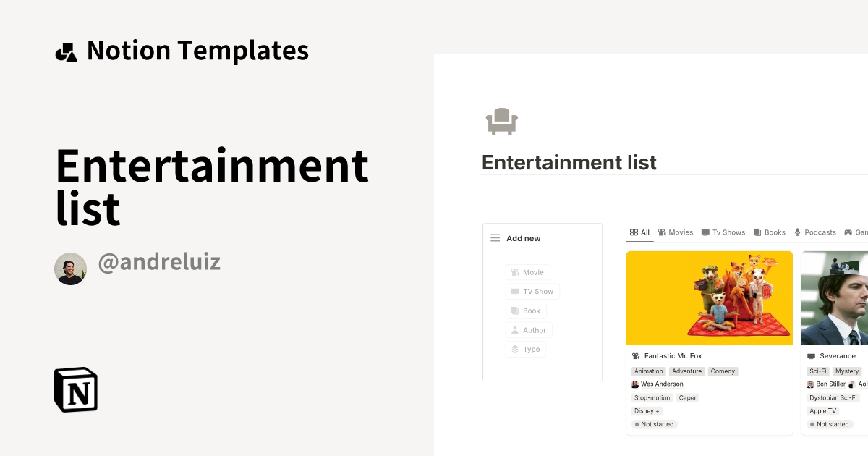Click the Notion N logo at bottom left
Viewport: 868px width, 456px height.
coord(75,389)
